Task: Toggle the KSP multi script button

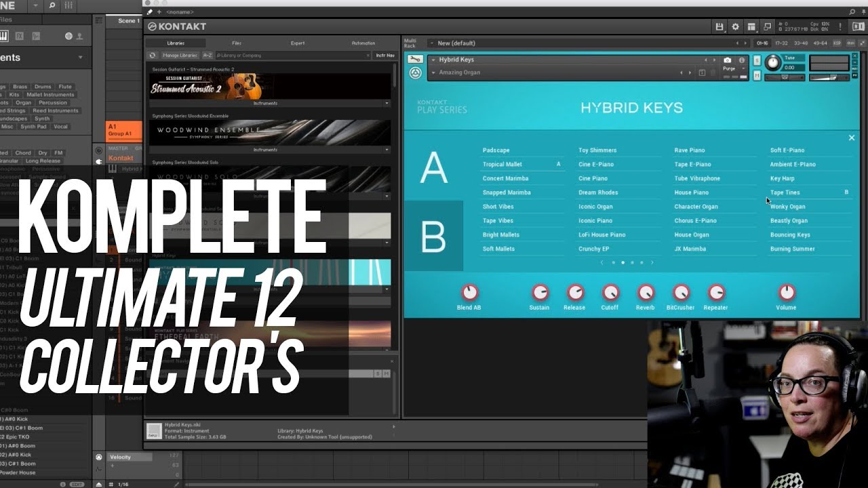Action: click(837, 43)
